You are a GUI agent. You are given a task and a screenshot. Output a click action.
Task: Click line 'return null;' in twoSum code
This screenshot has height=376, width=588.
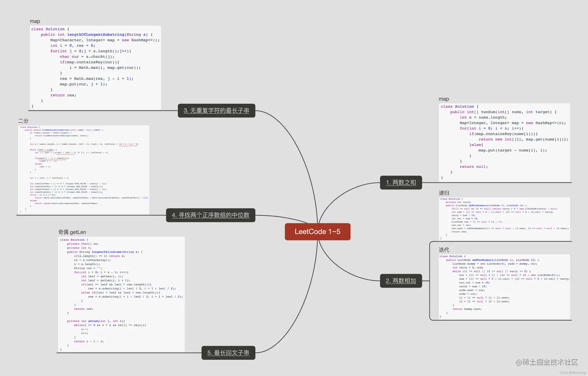(x=474, y=167)
